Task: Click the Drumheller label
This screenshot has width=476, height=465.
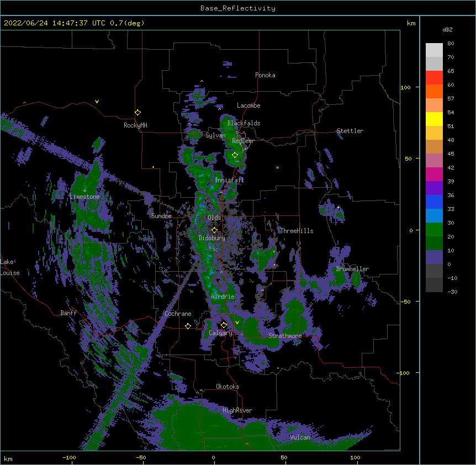Action: click(x=352, y=269)
